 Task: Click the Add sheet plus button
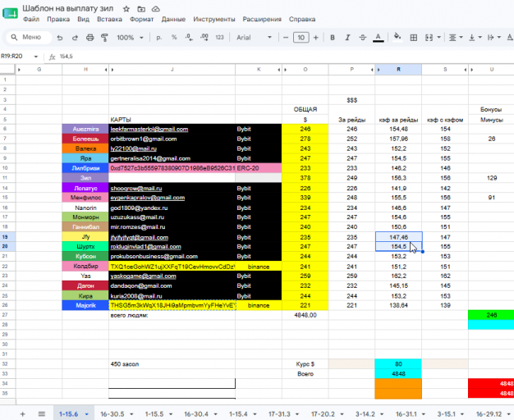[x=23, y=414]
